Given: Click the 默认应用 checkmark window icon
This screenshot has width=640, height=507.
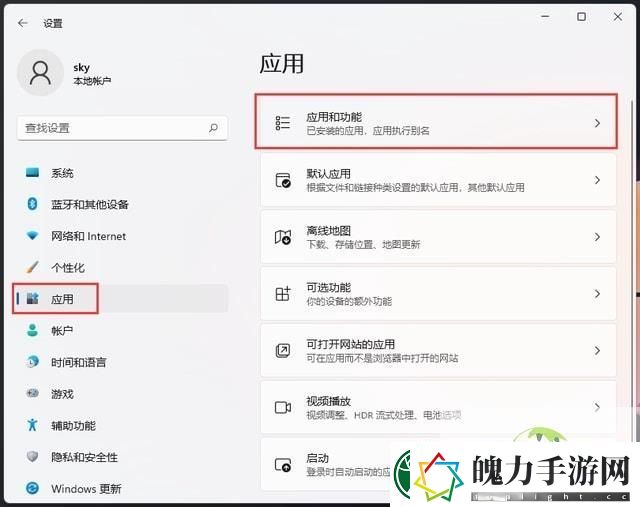Looking at the screenshot, I should pyautogui.click(x=282, y=180).
